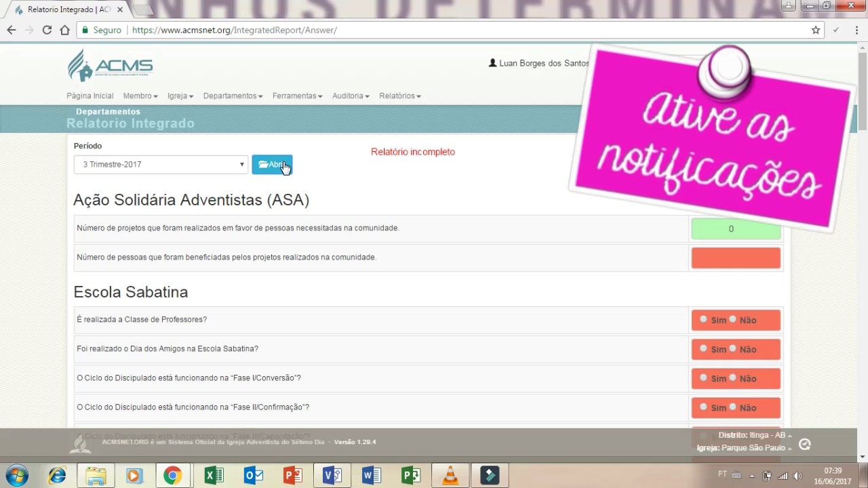Choose Sim for Fase II/Confirmação
Viewport: 868px width, 488px height.
click(x=703, y=407)
